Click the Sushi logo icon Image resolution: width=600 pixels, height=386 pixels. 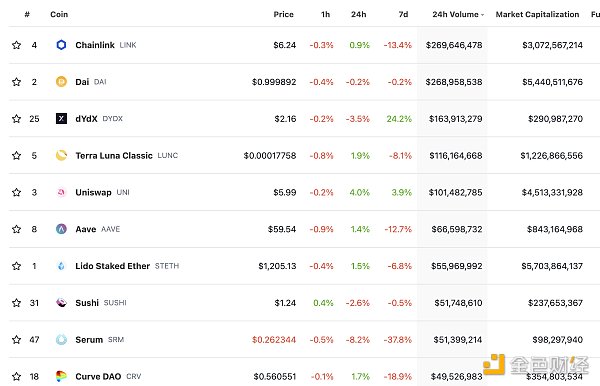[61, 303]
